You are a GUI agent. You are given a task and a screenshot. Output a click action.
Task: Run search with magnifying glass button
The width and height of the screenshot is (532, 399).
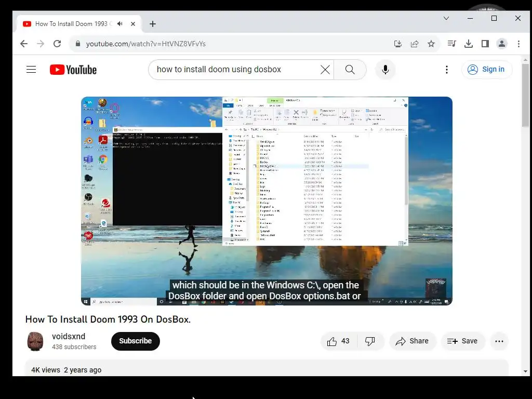(350, 70)
